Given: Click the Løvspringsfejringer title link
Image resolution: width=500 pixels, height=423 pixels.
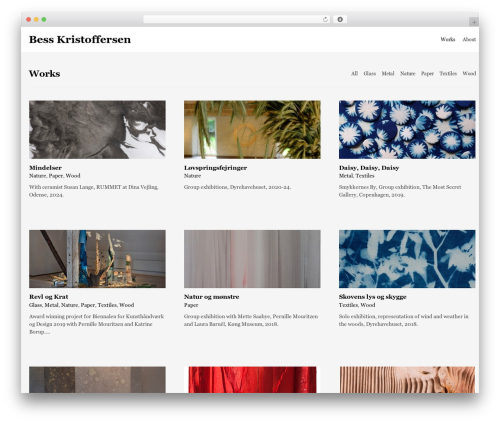Looking at the screenshot, I should 215,168.
